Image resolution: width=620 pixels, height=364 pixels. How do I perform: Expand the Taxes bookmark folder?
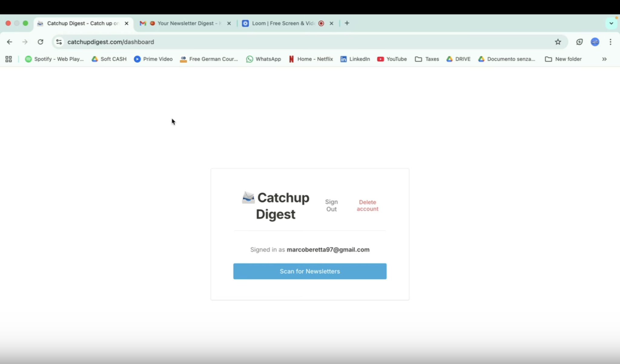click(427, 59)
